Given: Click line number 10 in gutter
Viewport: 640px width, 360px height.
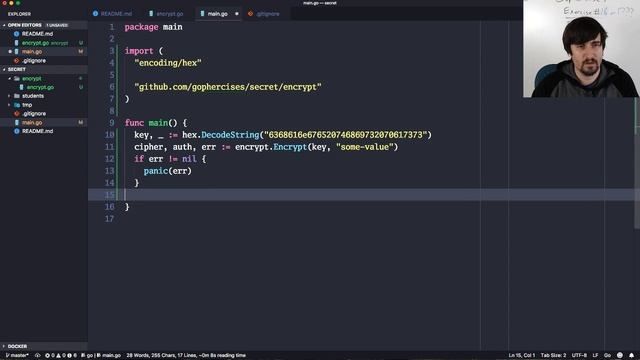Looking at the screenshot, I should [109, 135].
